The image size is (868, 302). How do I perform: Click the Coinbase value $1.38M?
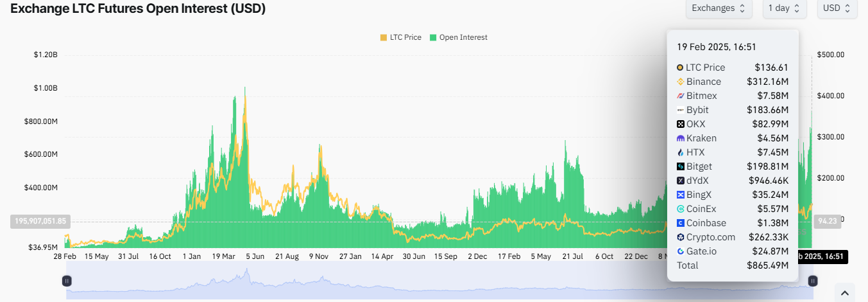coord(773,223)
